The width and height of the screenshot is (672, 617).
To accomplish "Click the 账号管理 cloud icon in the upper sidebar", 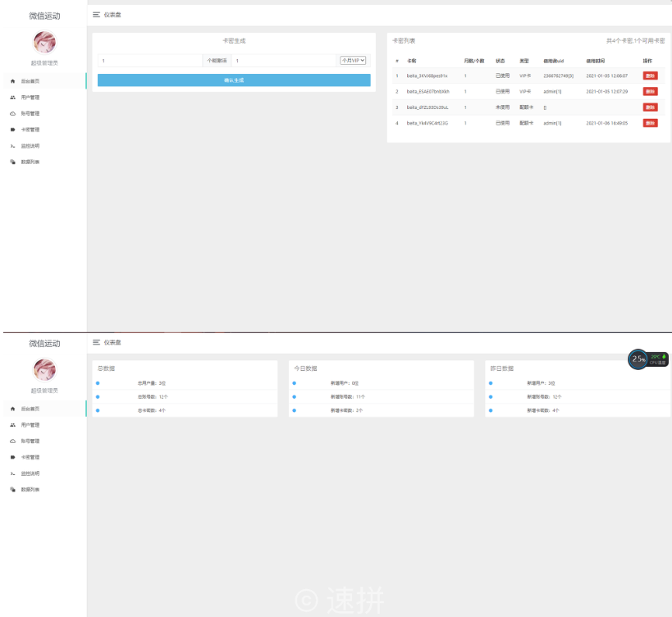I will [x=12, y=113].
